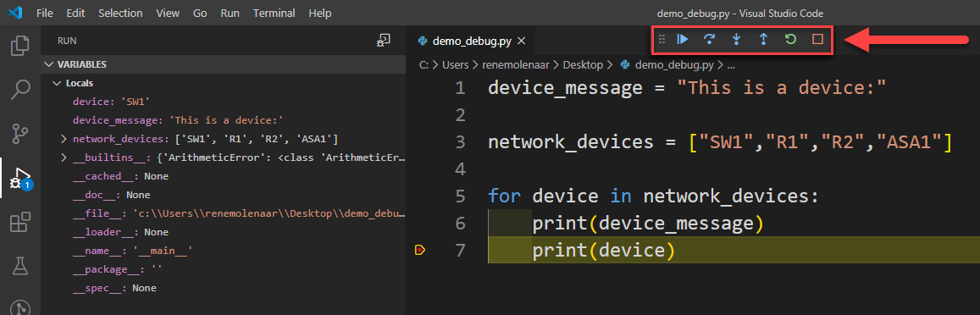Screen dimensions: 980x315
Task: Open the Explorer view in activity bar
Action: 20,46
